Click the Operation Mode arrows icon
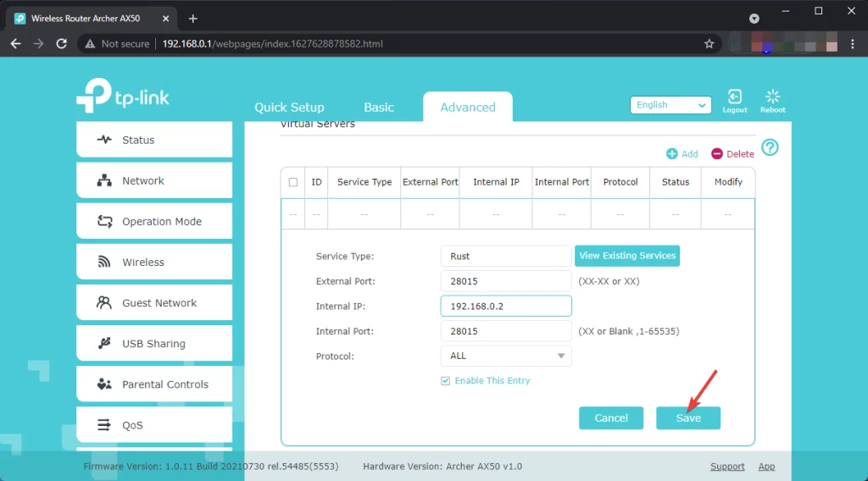This screenshot has height=481, width=868. coord(104,221)
